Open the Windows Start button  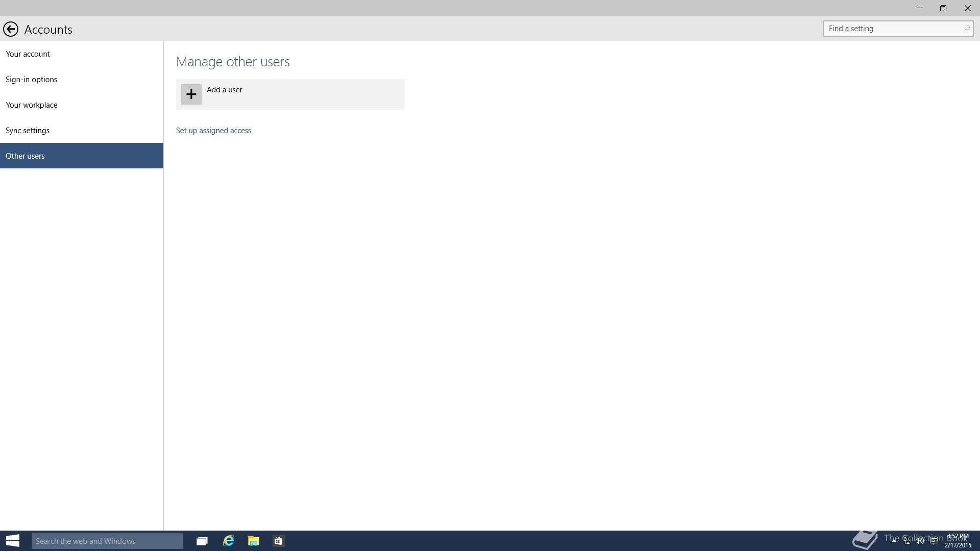13,541
